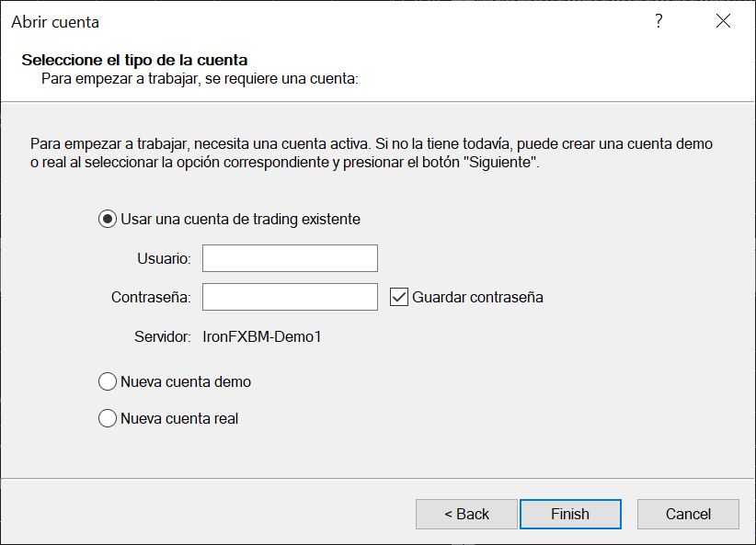This screenshot has height=545, width=756.
Task: Go back with the < Back button
Action: (466, 514)
